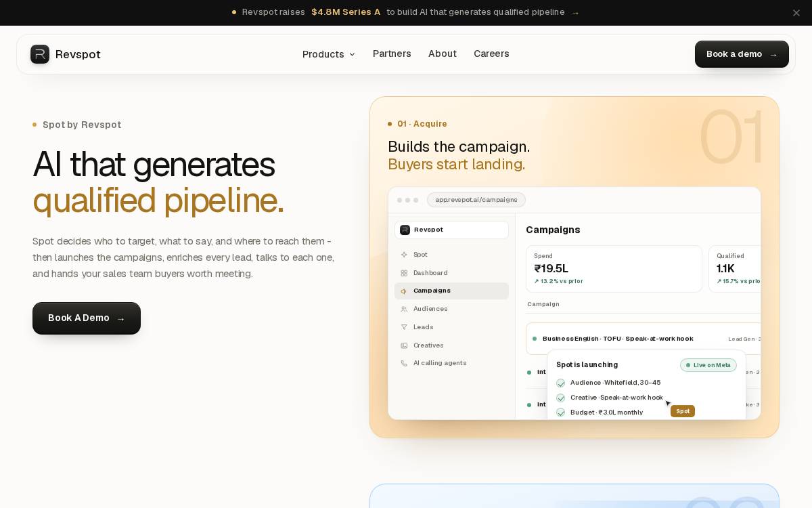Click the Creatives image icon
812x508 pixels.
point(404,345)
